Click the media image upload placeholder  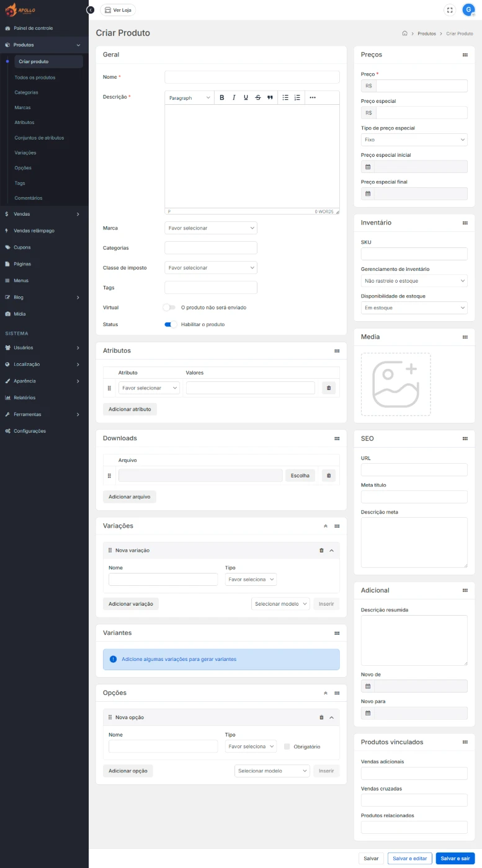point(396,384)
